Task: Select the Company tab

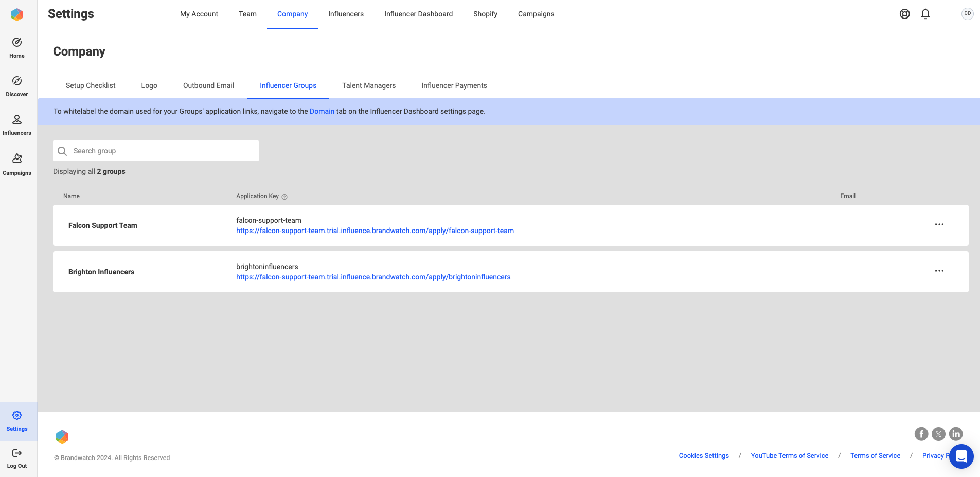Action: 292,14
